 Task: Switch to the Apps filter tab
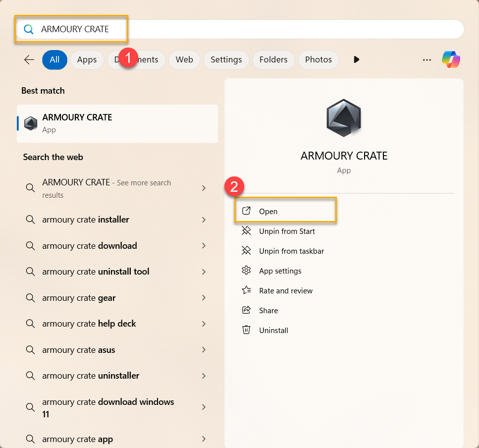[87, 59]
